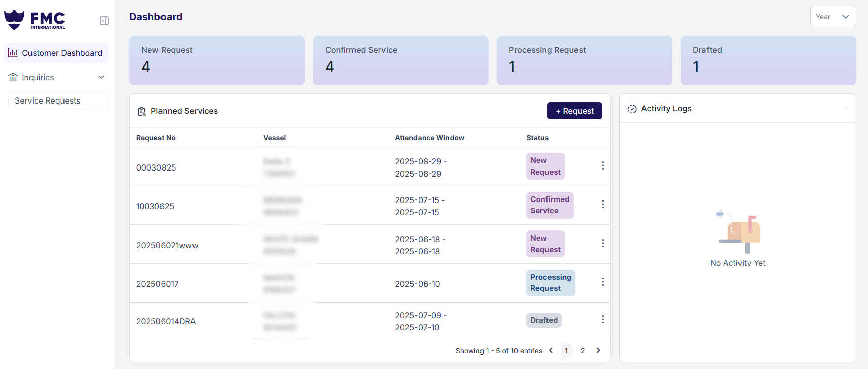This screenshot has height=369, width=868.
Task: Click the + Request button
Action: [574, 111]
